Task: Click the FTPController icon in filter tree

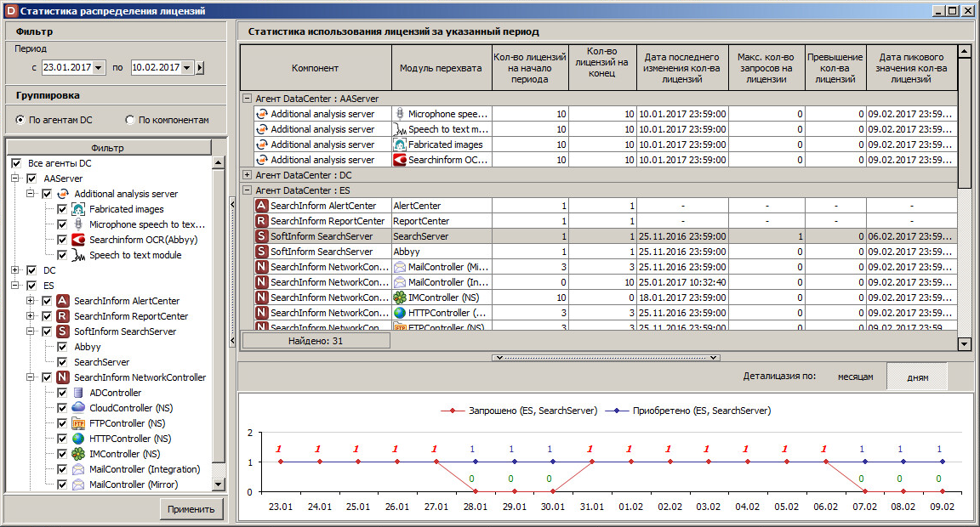Action: pos(78,423)
